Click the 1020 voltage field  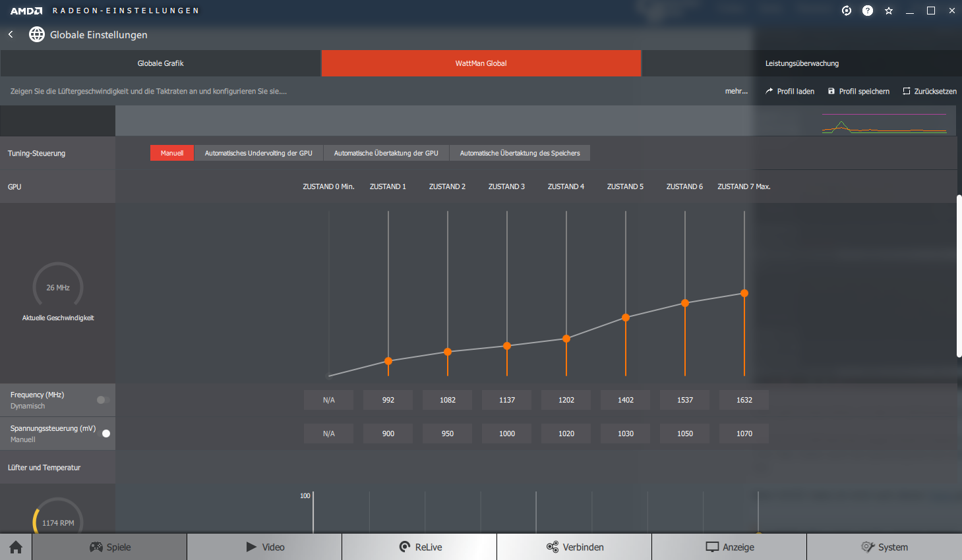click(x=566, y=434)
